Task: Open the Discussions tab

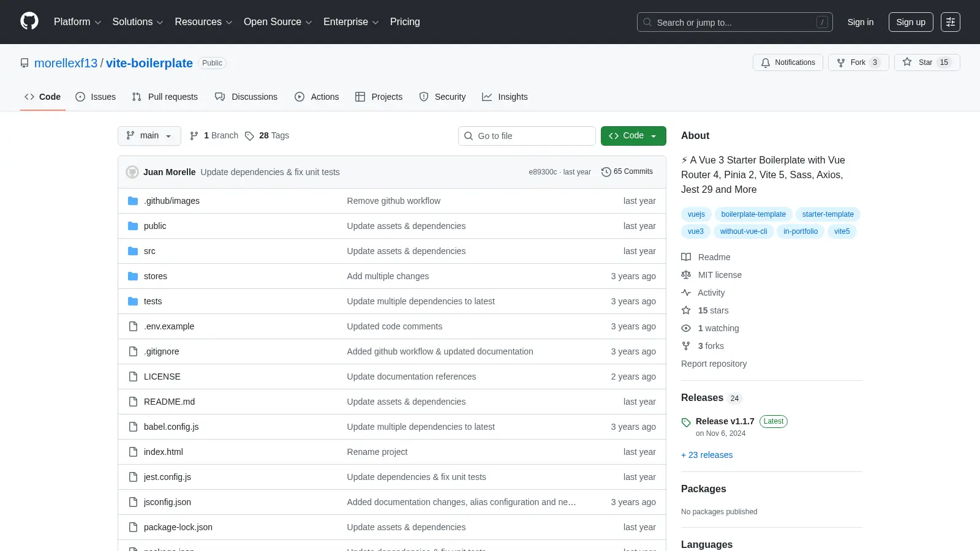Action: point(246,97)
